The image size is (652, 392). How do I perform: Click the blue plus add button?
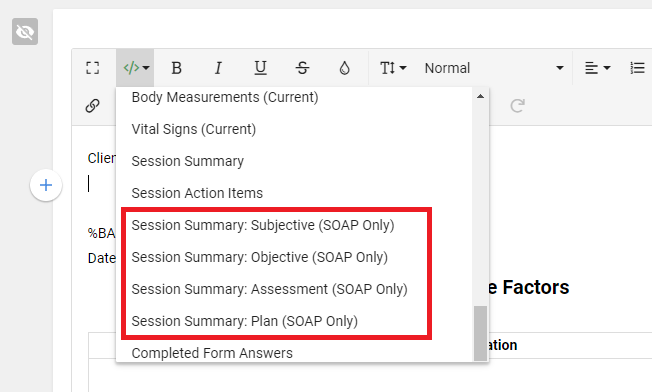pyautogui.click(x=46, y=185)
